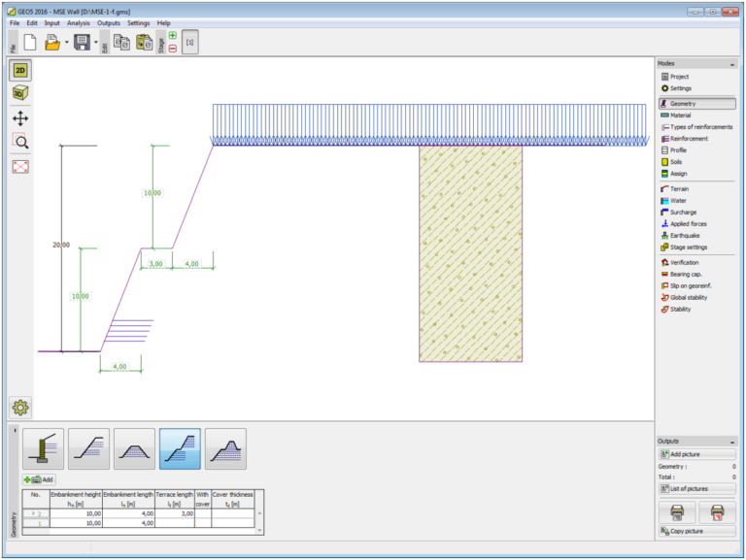The image size is (746, 560).
Task: Collapse the Modes panel header
Action: click(731, 63)
